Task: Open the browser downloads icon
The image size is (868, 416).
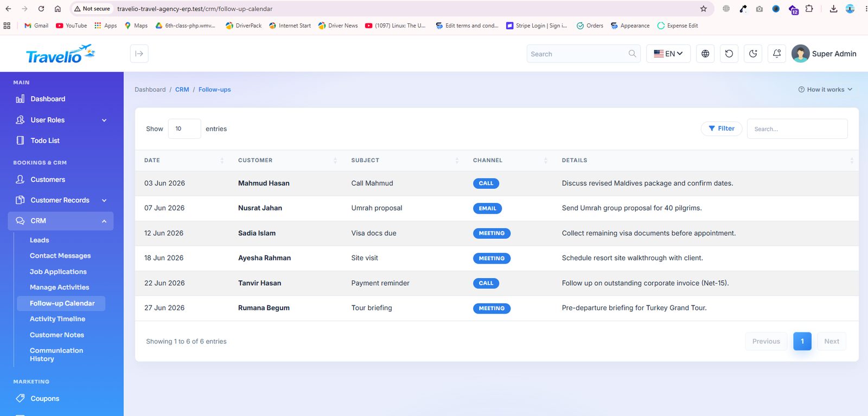Action: tap(833, 9)
